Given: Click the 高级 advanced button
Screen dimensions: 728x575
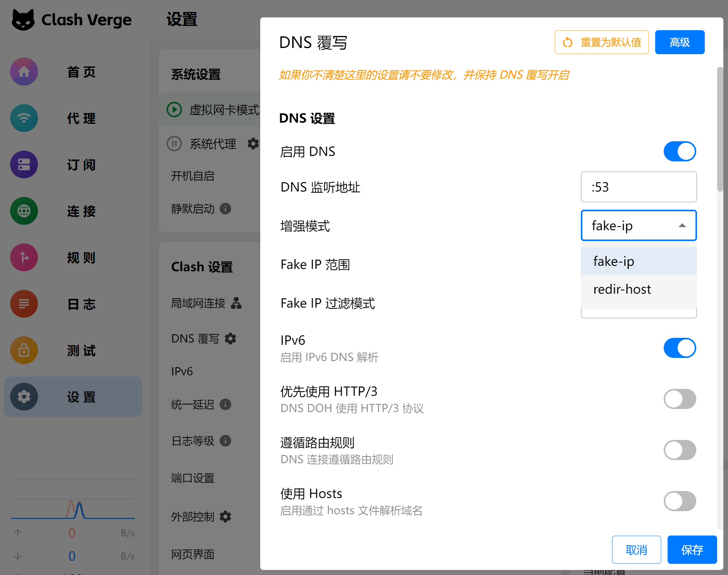Looking at the screenshot, I should 680,42.
